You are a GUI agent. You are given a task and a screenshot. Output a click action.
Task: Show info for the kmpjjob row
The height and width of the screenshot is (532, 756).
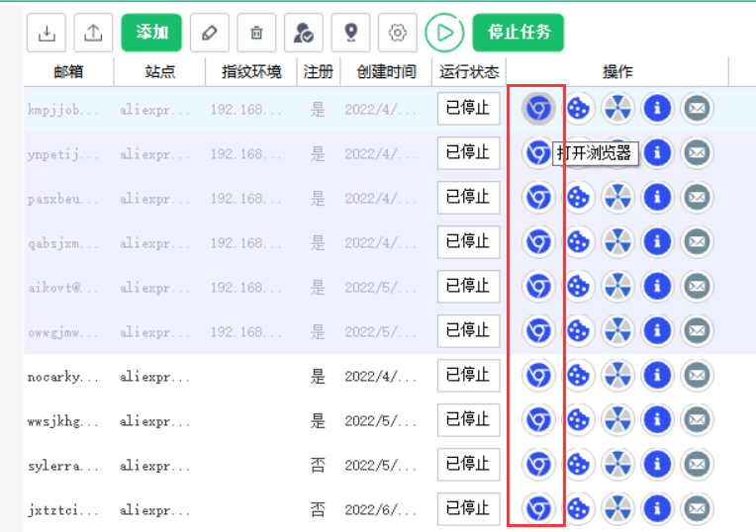[657, 109]
